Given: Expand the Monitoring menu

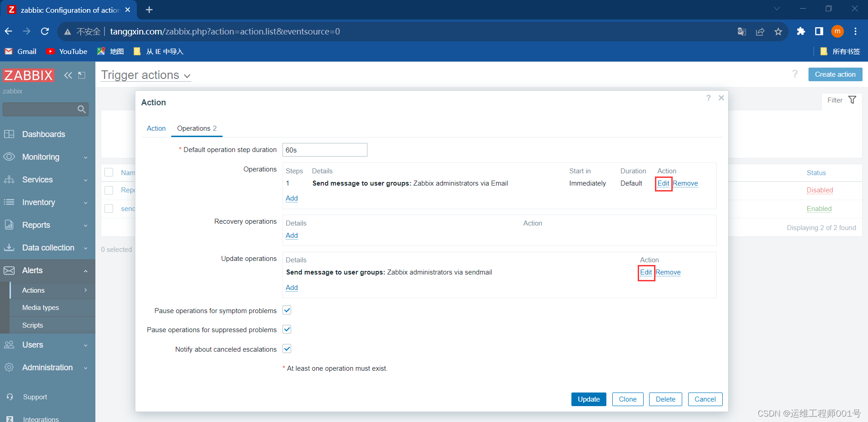Looking at the screenshot, I should [x=86, y=157].
